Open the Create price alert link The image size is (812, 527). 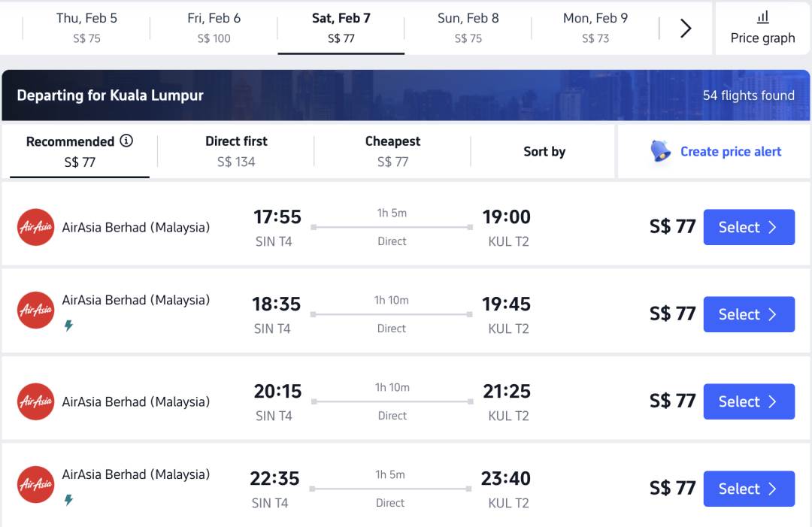(731, 151)
